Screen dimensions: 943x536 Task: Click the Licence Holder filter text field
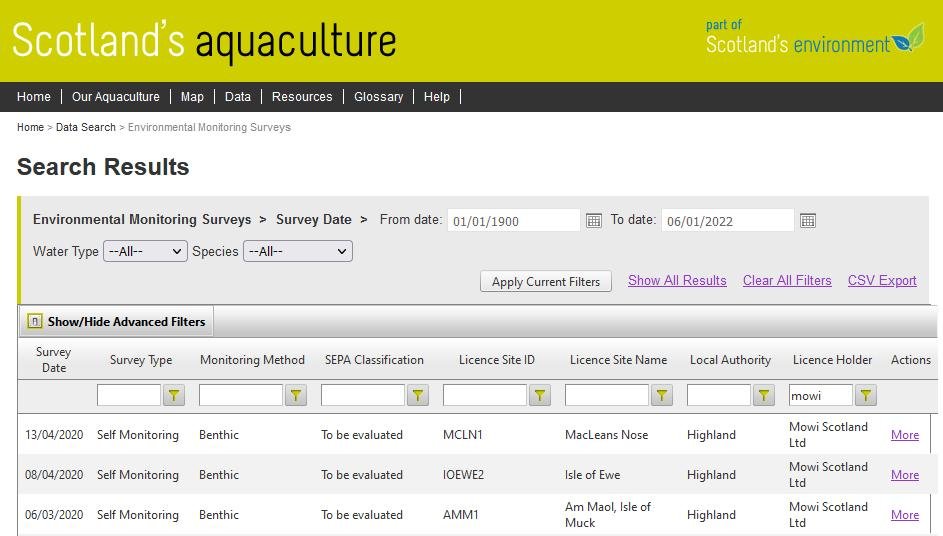[820, 396]
